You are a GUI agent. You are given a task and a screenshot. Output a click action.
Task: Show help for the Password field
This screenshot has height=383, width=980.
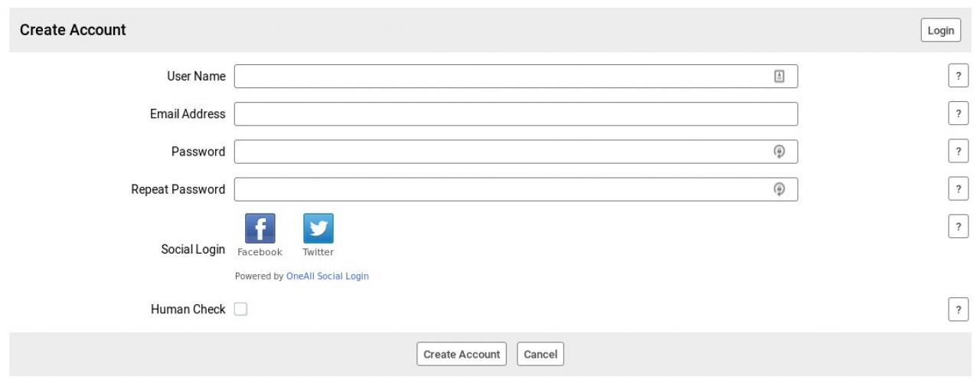[x=958, y=151]
